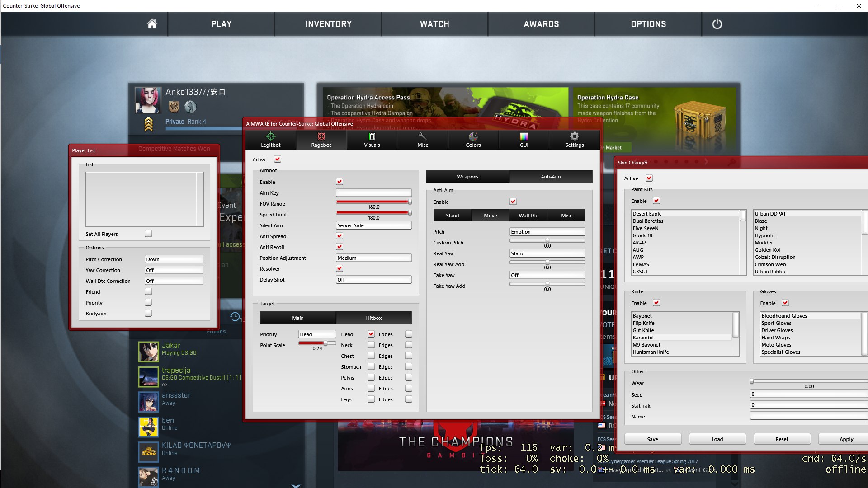
Task: Adjust FOV Range slider
Action: (374, 202)
